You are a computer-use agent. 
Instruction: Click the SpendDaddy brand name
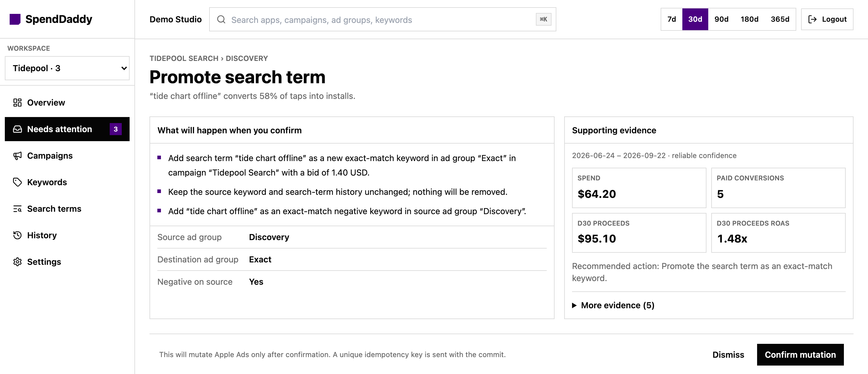[59, 19]
